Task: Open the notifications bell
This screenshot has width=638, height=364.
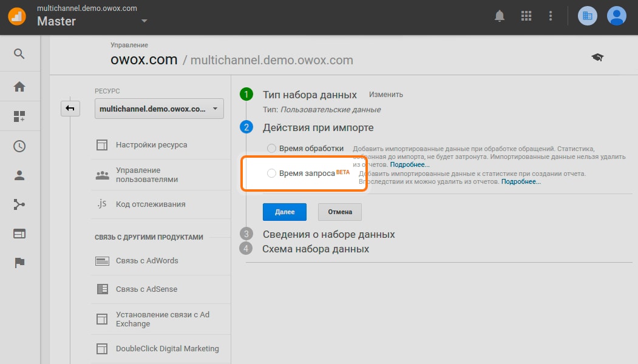Action: pyautogui.click(x=499, y=16)
